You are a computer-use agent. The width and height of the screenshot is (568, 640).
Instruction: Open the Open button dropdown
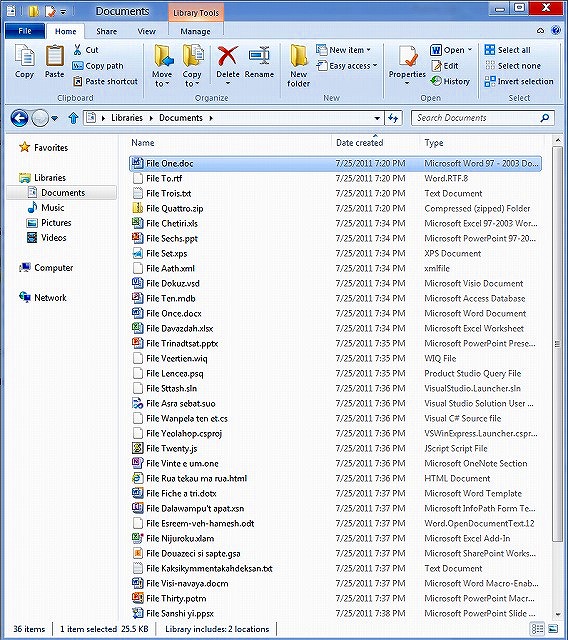[x=470, y=50]
